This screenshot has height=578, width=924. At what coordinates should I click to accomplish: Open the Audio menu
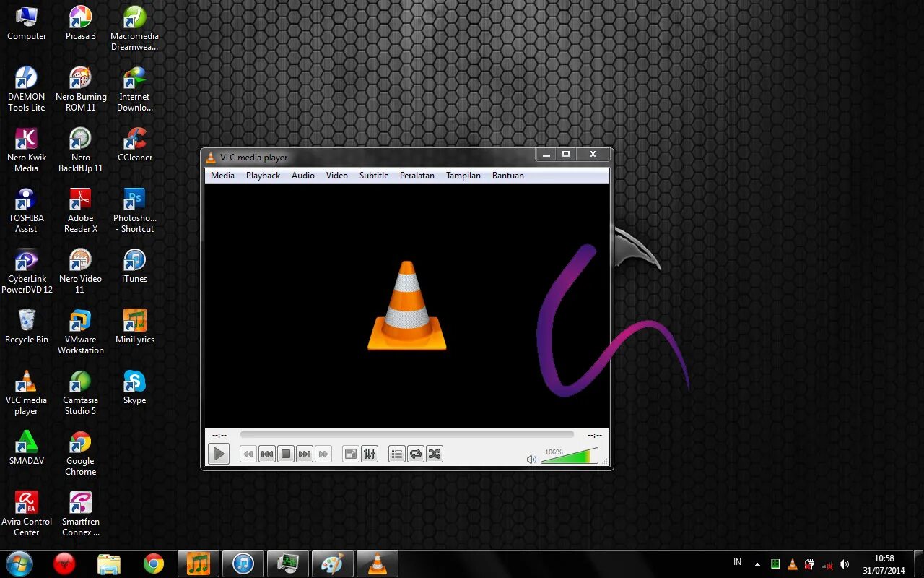point(303,176)
